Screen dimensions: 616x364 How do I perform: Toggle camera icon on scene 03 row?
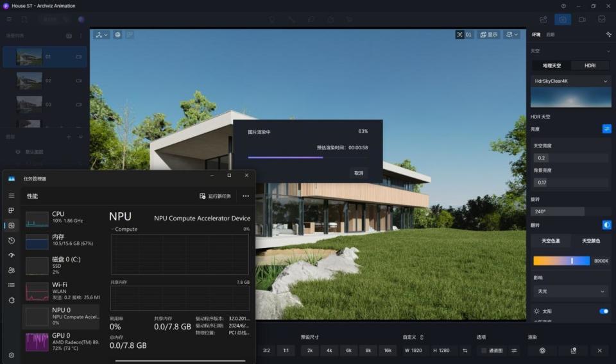tap(78, 104)
